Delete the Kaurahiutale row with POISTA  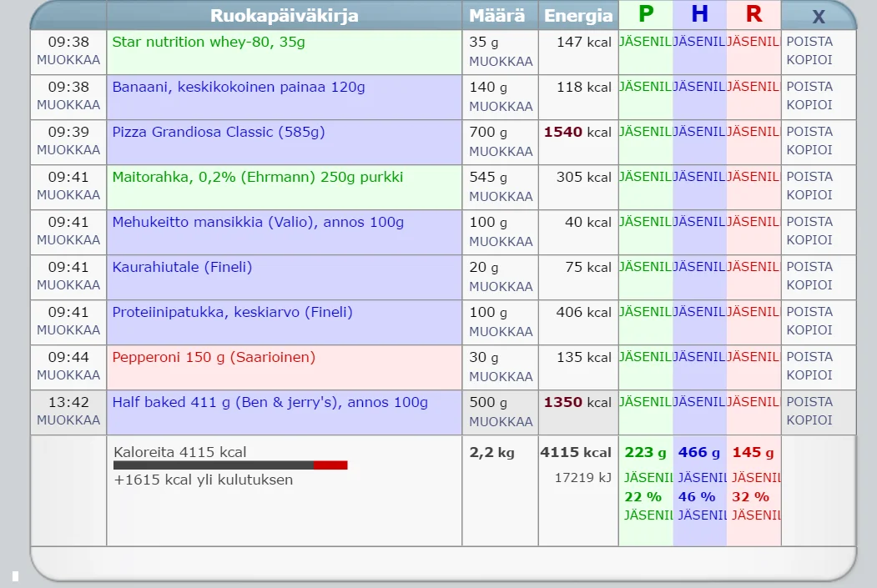point(809,267)
